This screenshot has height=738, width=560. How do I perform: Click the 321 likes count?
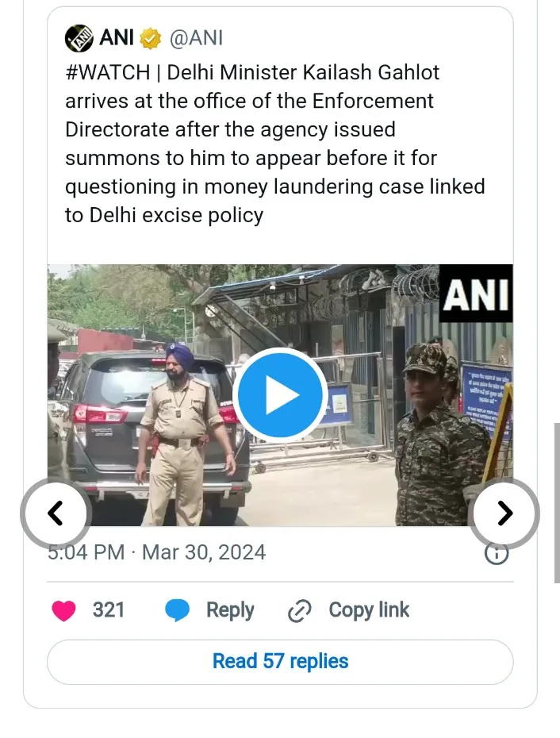tap(108, 610)
